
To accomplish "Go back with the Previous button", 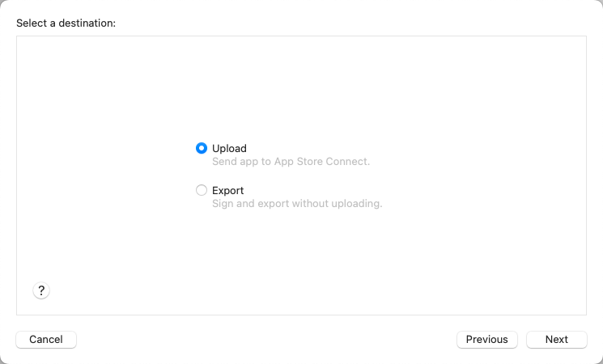I will click(487, 340).
